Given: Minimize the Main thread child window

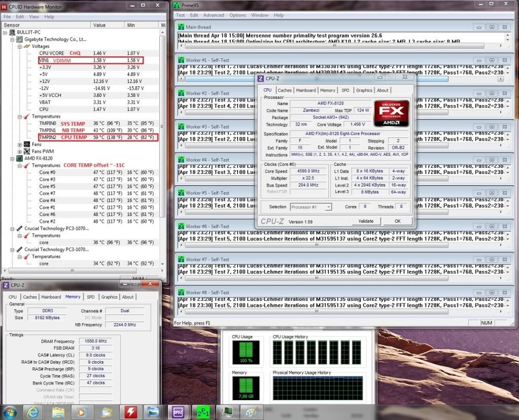Looking at the screenshot, I should point(479,27).
